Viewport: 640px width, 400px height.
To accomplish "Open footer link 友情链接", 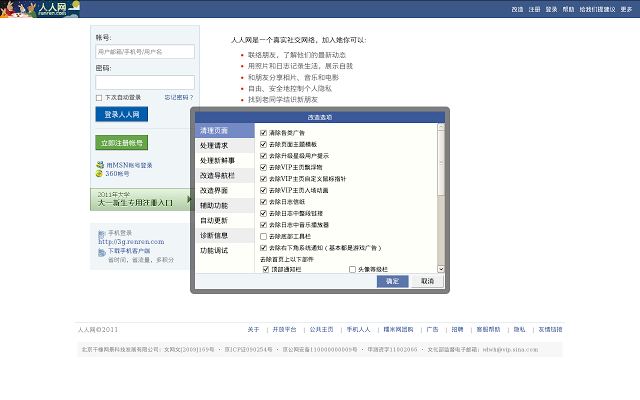I will click(x=550, y=329).
